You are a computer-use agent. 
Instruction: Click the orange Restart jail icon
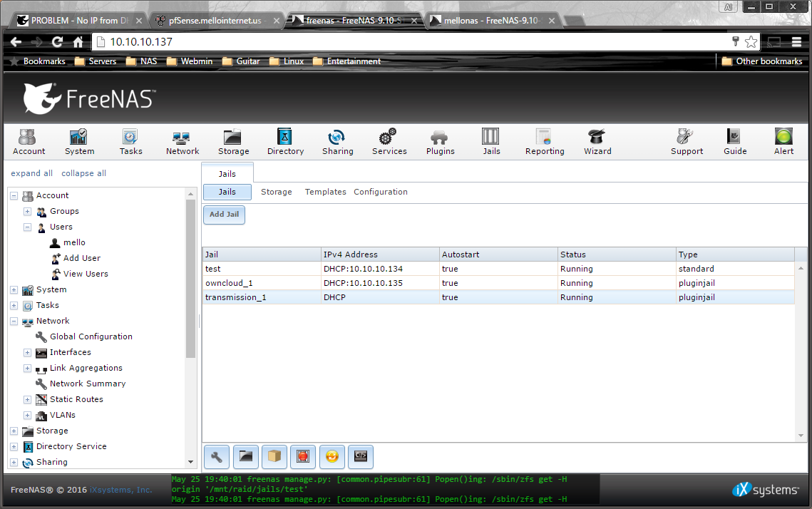[x=332, y=456]
